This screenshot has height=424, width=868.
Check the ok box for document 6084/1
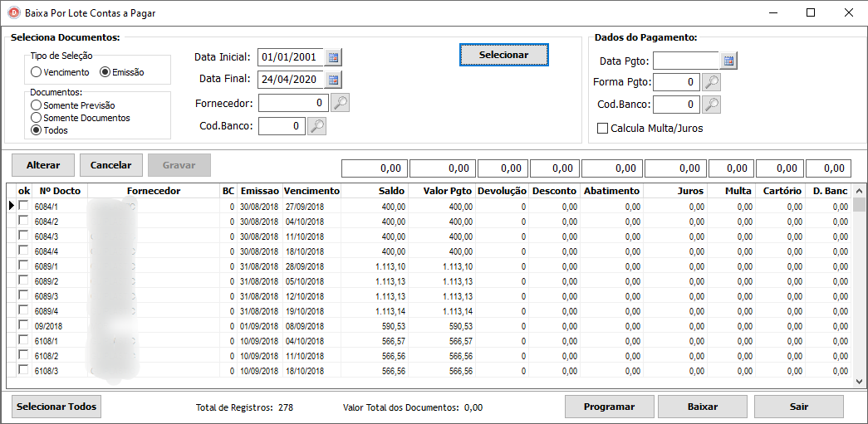tap(23, 206)
